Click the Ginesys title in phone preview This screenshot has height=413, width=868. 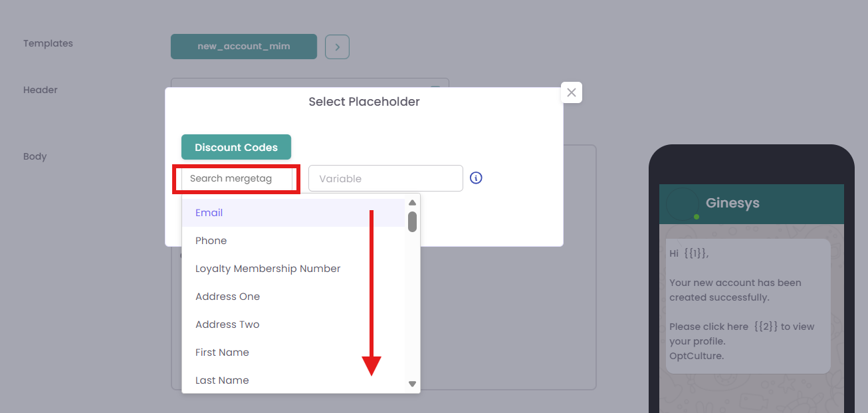(732, 204)
